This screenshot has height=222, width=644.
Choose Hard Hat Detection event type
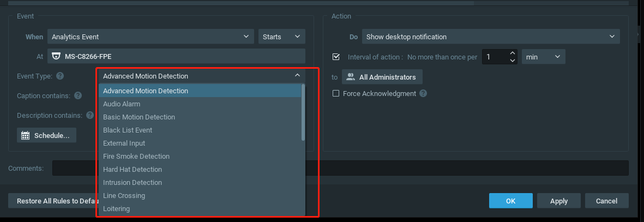(200, 170)
